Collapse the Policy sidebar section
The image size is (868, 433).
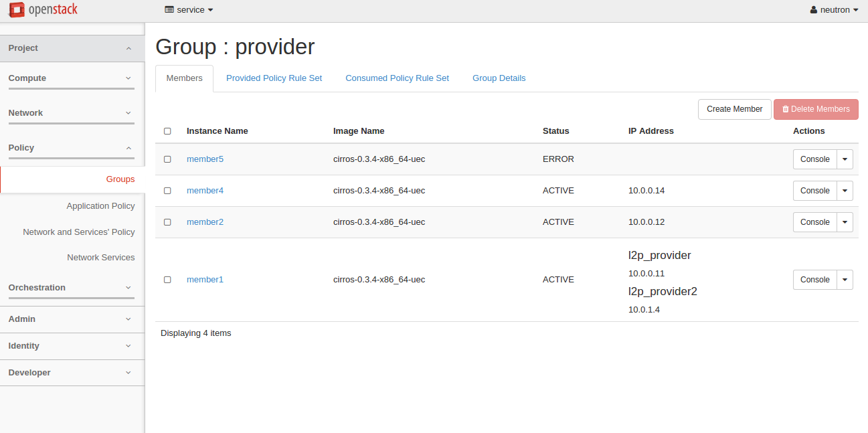(x=72, y=148)
